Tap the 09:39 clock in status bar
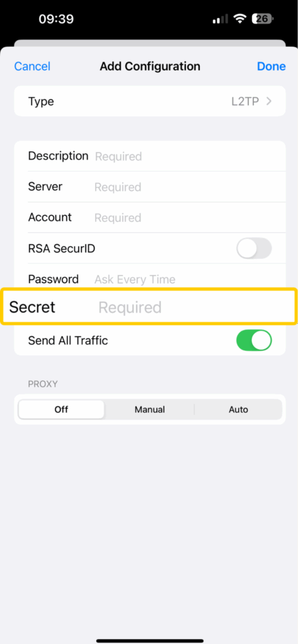Screen dimensions: 298x644 coord(56,18)
